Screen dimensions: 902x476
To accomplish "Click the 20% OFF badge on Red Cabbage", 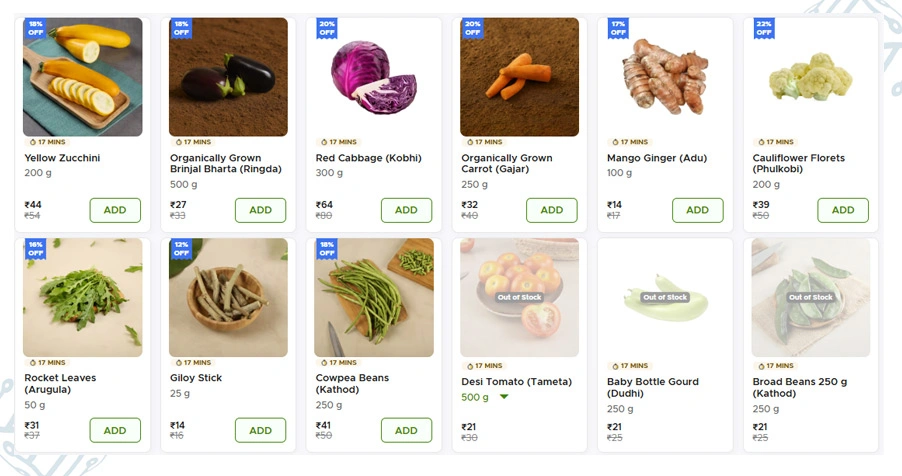I will (x=326, y=28).
